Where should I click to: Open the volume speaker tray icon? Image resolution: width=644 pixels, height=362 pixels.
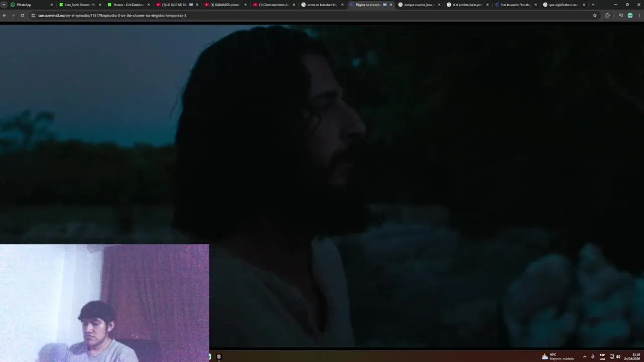pos(618,356)
